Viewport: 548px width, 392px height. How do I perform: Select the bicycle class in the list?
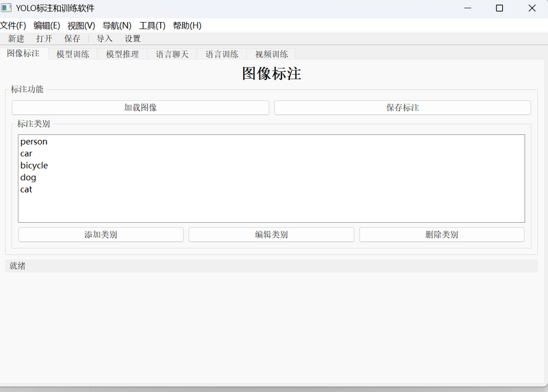271,165
